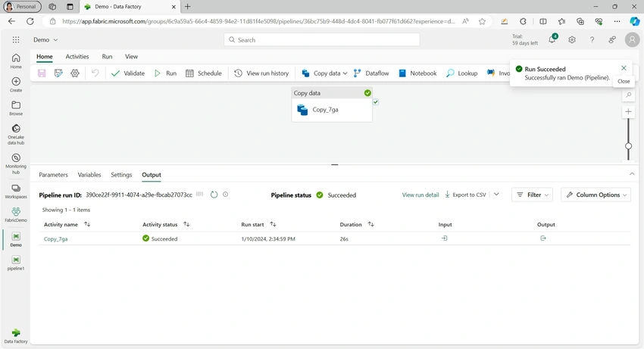Add a Lookup activity
The width and height of the screenshot is (644, 349).
click(462, 73)
